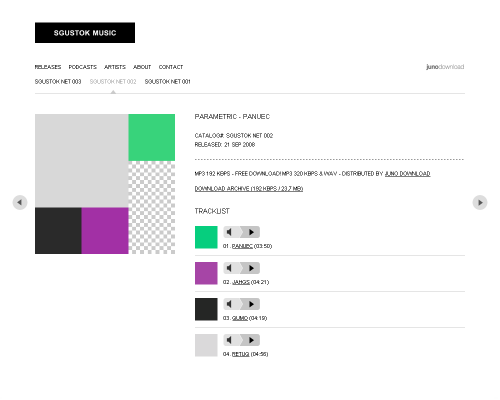Screen dimensions: 500x400
Task: Click the speaker icon for track 01
Action: [230, 232]
